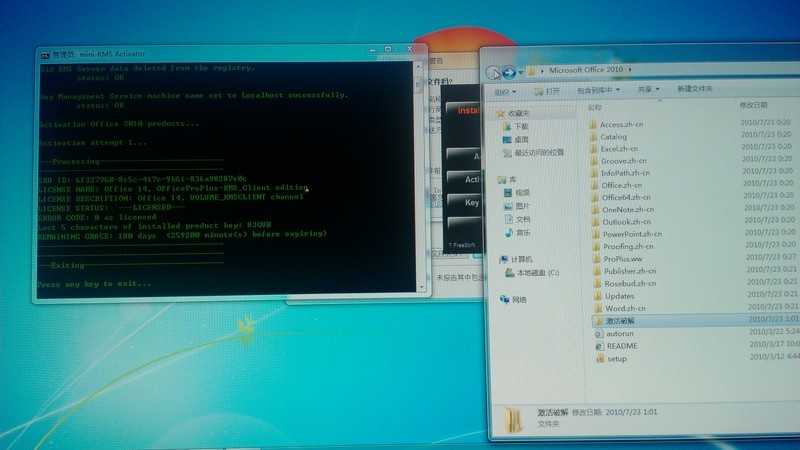Open 本地磁盘 (C:) in the sidebar
This screenshot has height=450, width=800.
(x=533, y=273)
